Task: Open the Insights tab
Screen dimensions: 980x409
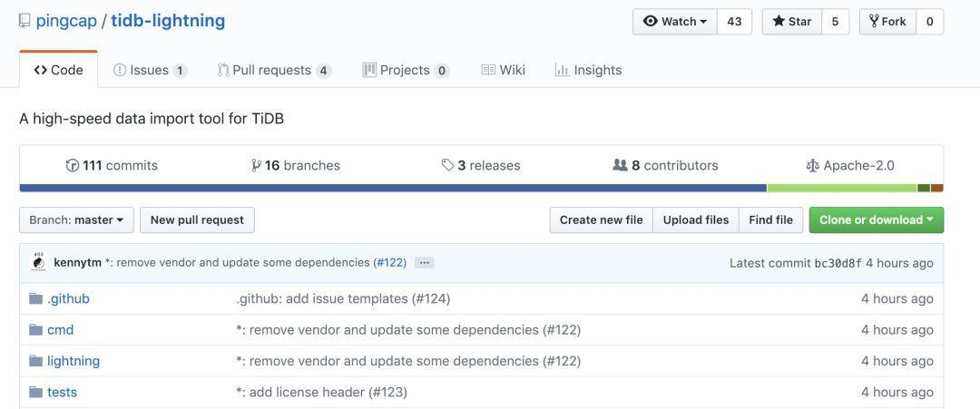Action: click(x=588, y=70)
